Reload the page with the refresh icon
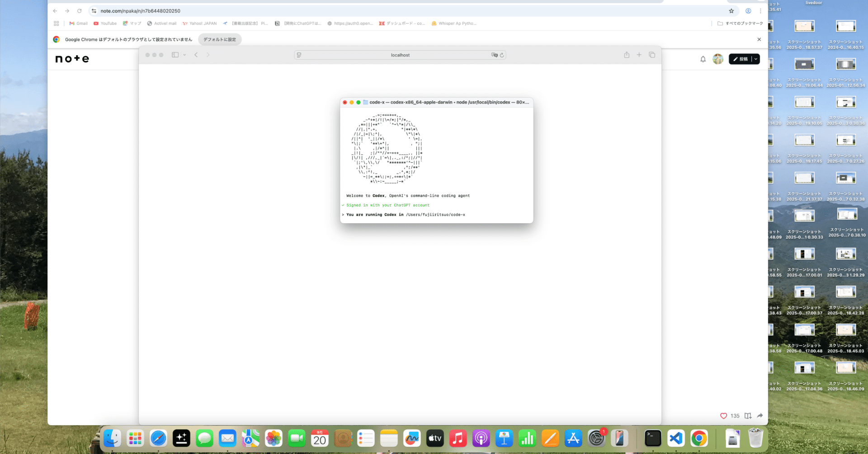868x454 pixels. [x=79, y=11]
